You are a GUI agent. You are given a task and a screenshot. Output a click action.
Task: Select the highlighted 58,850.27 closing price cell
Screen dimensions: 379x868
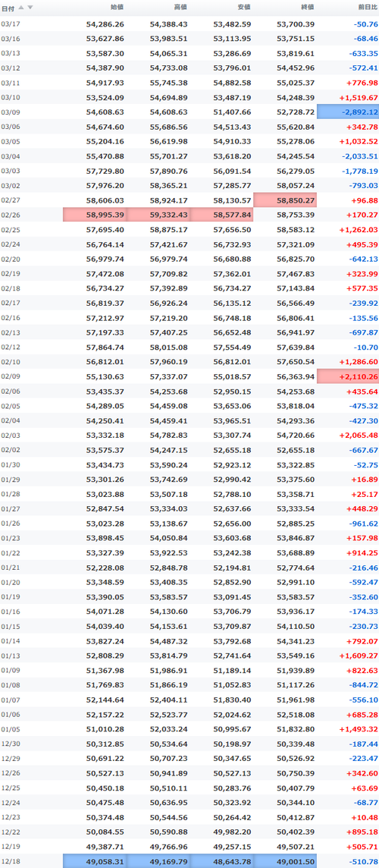coord(286,200)
